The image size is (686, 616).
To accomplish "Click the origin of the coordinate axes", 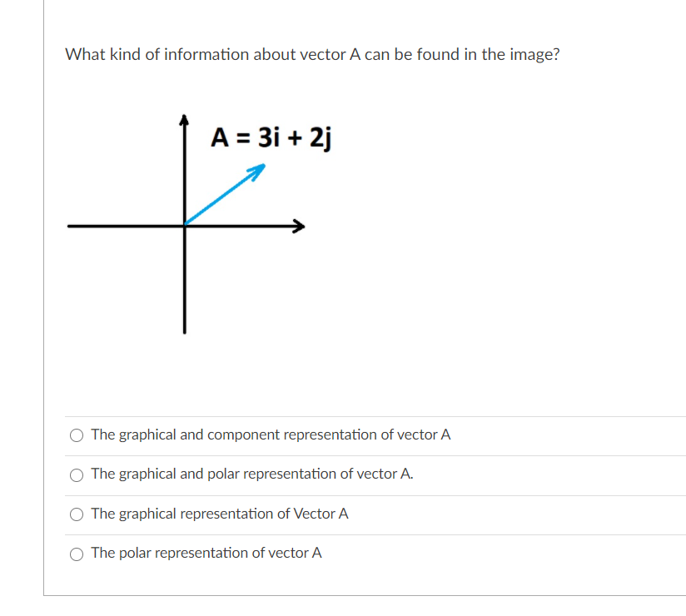I will (x=184, y=224).
